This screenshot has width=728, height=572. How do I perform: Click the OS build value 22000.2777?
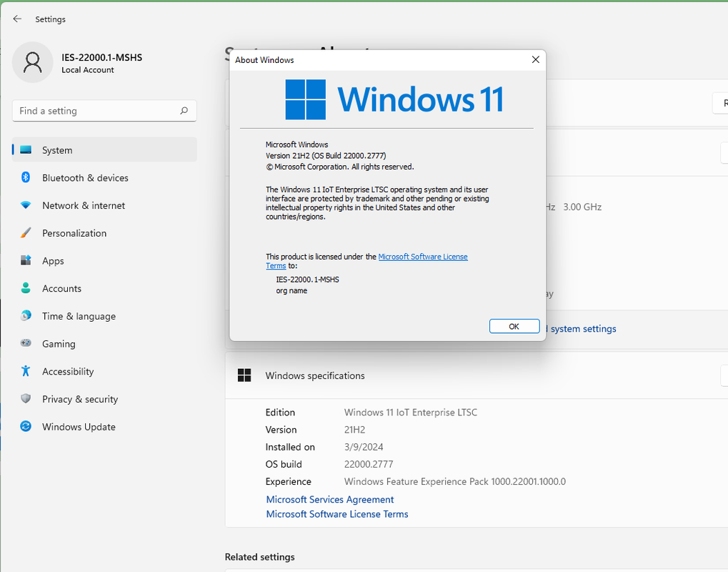click(369, 464)
